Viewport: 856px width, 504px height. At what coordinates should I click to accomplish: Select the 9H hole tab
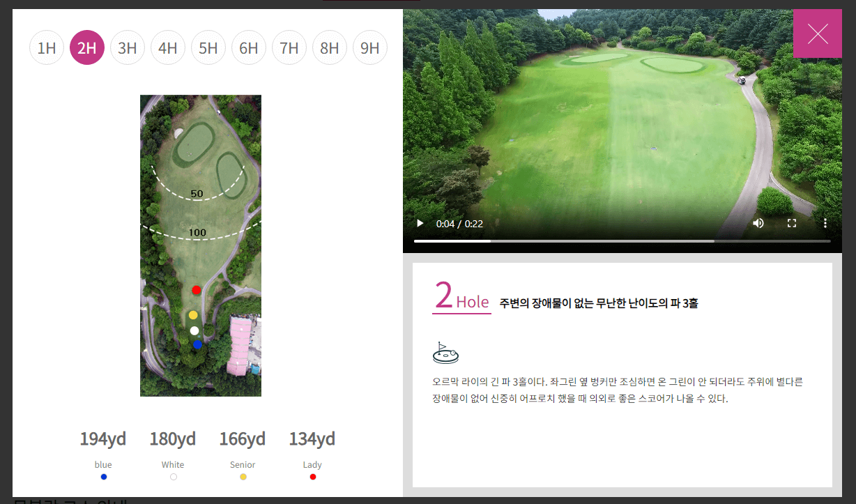(370, 47)
